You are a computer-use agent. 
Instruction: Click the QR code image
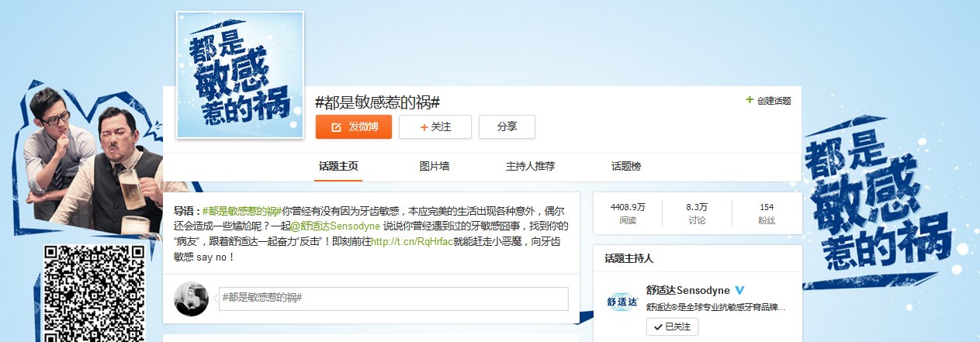tap(95, 293)
